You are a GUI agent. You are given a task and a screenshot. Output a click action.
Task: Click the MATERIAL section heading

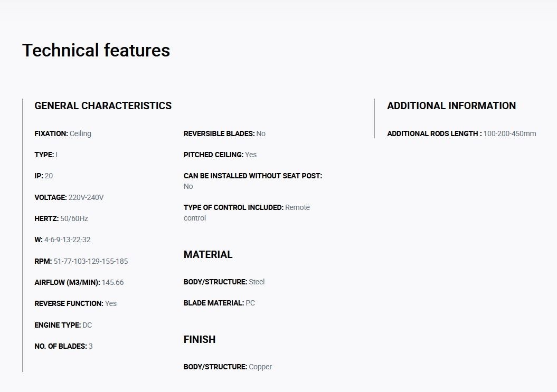click(x=208, y=255)
